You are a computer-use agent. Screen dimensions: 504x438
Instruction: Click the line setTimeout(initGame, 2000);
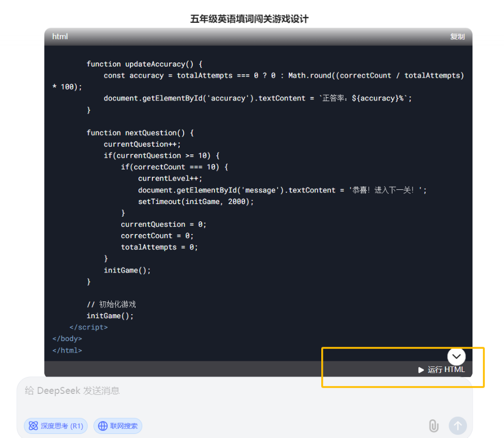(196, 201)
